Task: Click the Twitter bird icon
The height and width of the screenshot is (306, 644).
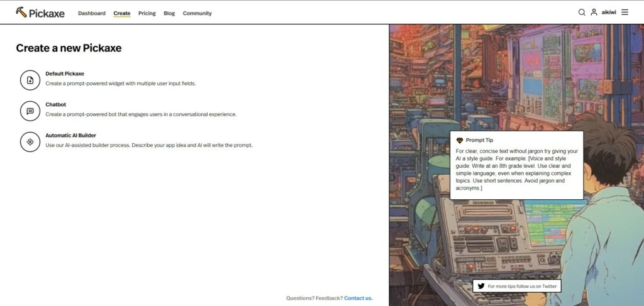Action: (x=481, y=286)
